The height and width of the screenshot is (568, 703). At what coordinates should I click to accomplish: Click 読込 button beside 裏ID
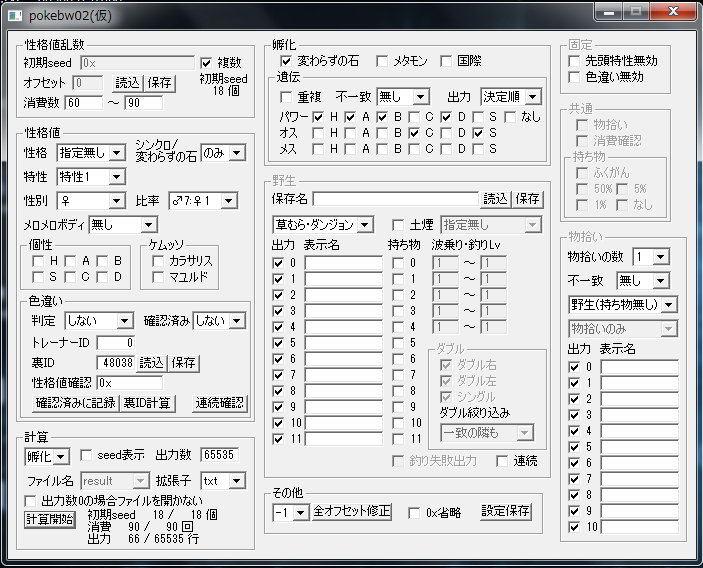tap(151, 363)
